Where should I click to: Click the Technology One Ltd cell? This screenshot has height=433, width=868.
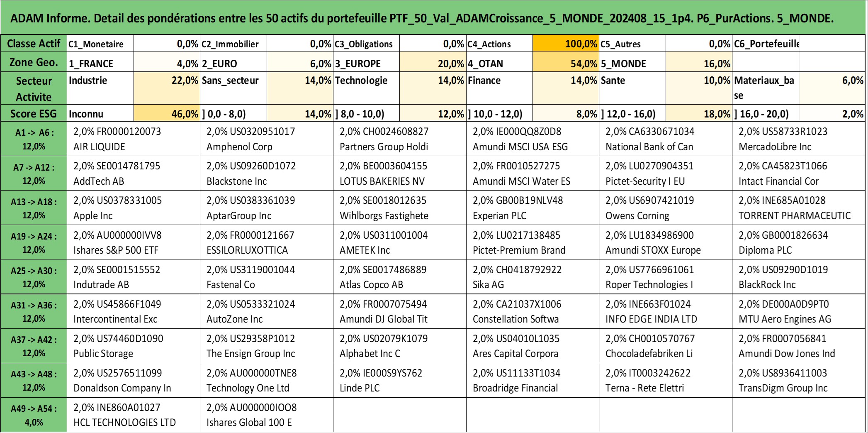click(x=267, y=380)
